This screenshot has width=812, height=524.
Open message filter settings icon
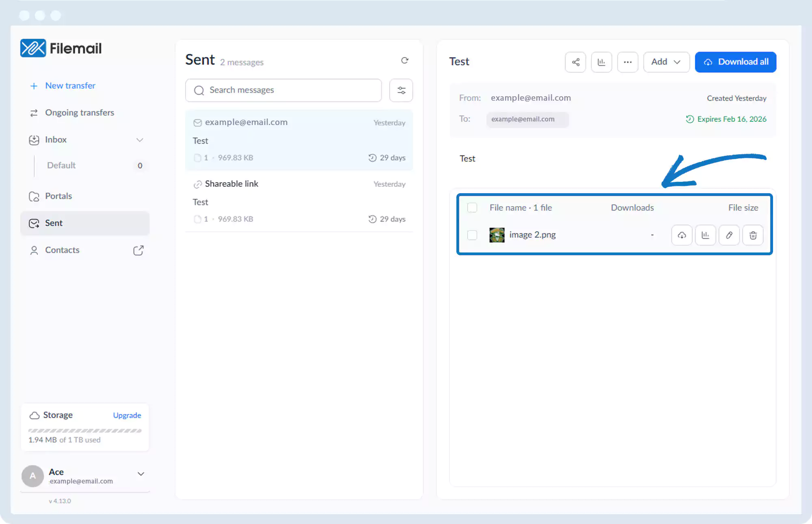(x=401, y=90)
